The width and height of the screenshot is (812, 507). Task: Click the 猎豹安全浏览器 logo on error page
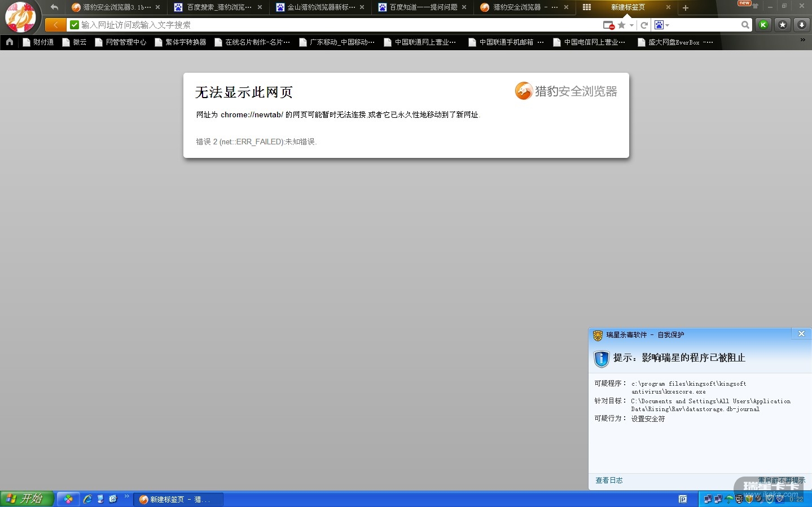tap(566, 91)
